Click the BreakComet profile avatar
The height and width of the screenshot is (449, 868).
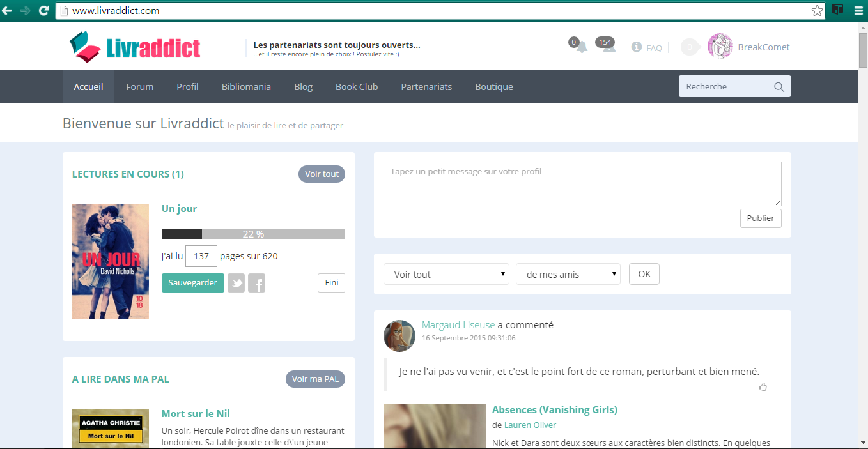tap(720, 47)
